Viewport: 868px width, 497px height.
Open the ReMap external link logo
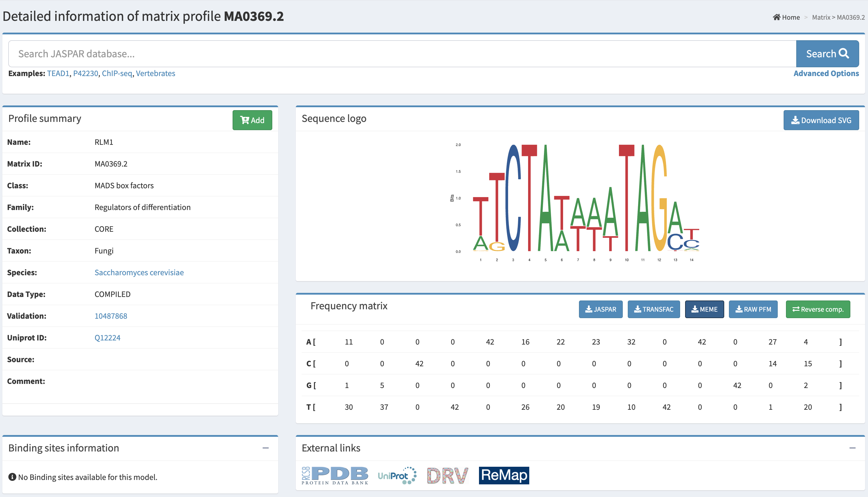coord(504,475)
